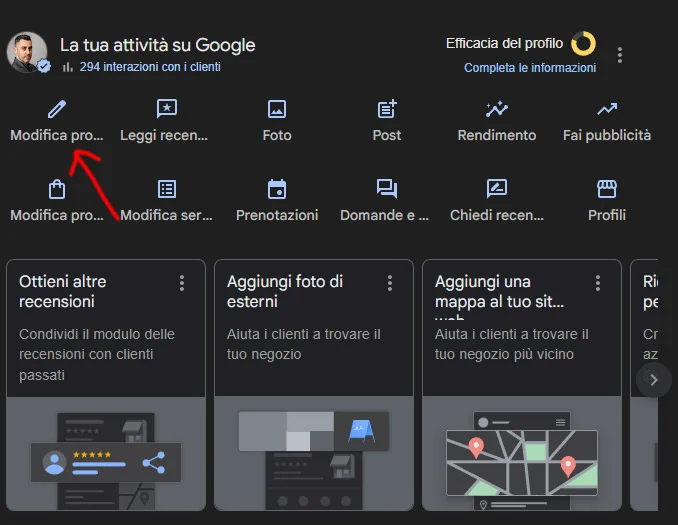
Task: Click La tua attività su Google heading
Action: pos(157,45)
